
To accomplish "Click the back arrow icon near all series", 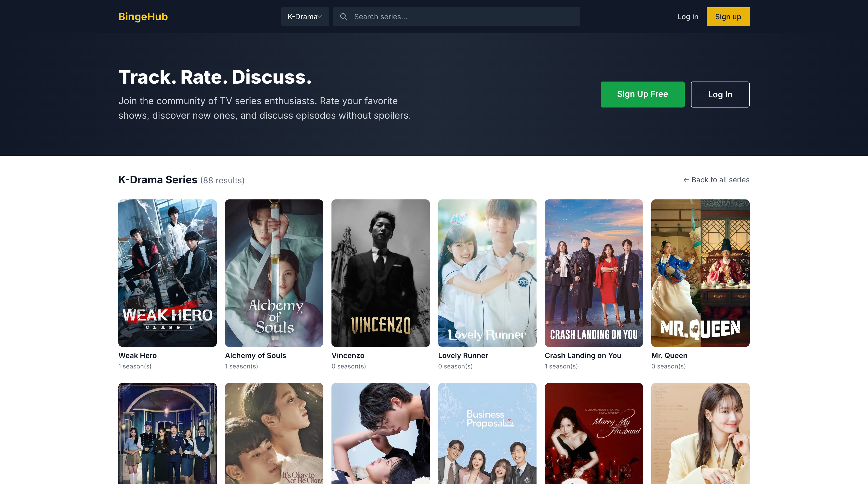I will [x=686, y=180].
